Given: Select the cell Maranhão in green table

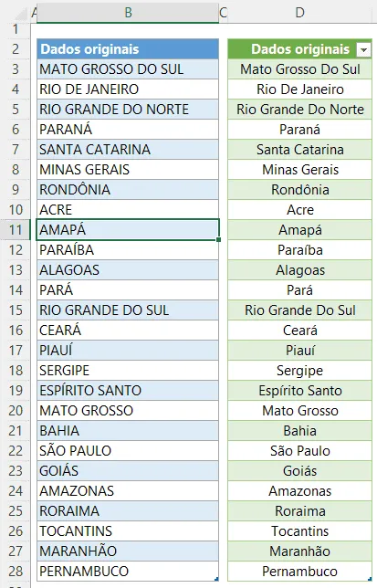Looking at the screenshot, I should click(x=299, y=551).
